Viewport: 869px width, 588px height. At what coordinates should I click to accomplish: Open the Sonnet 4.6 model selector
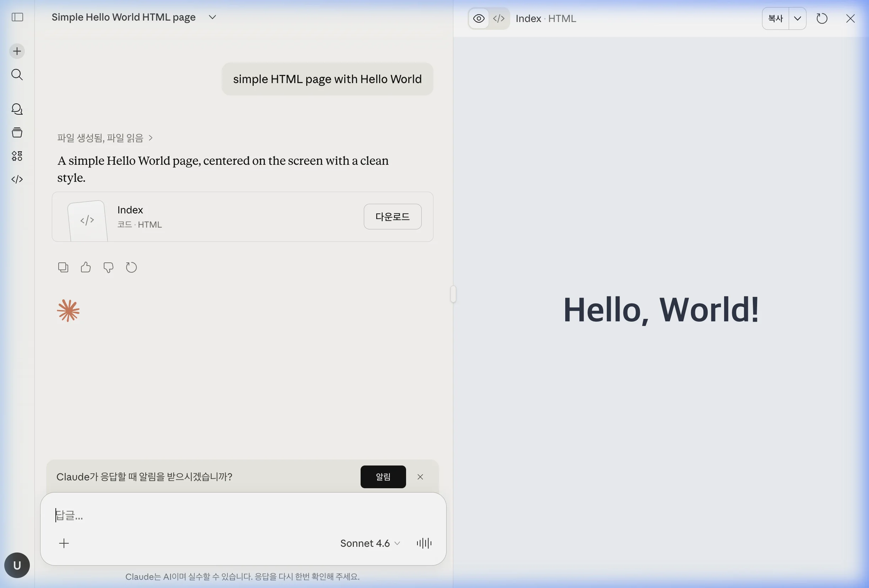[369, 543]
